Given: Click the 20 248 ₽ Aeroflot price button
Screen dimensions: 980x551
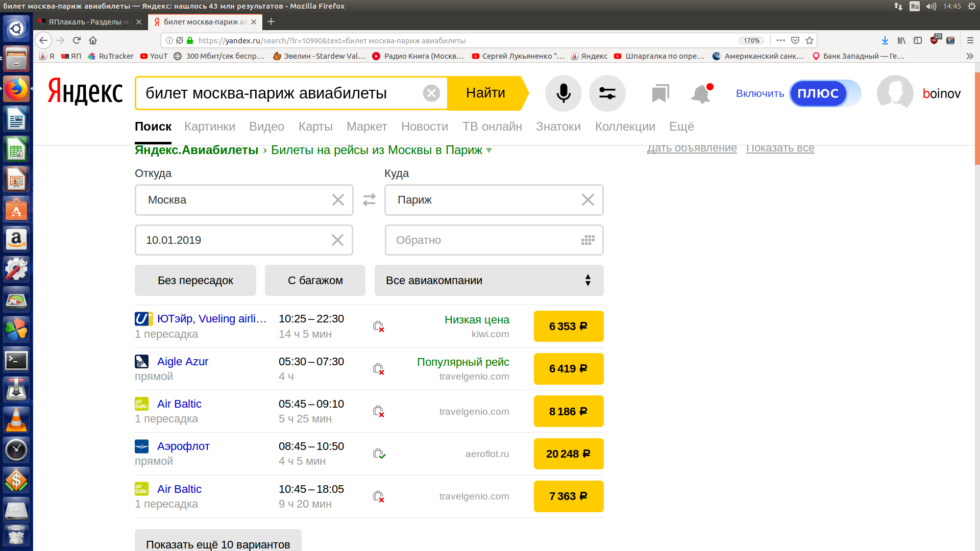Looking at the screenshot, I should [569, 454].
